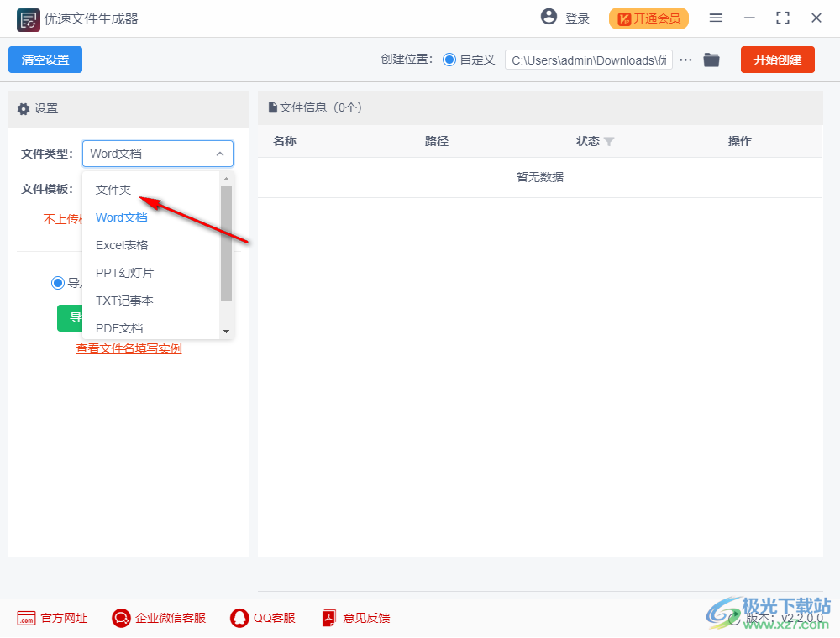Toggle the 状态 column filter funnel
Screen dimensions: 840x638
tap(610, 142)
